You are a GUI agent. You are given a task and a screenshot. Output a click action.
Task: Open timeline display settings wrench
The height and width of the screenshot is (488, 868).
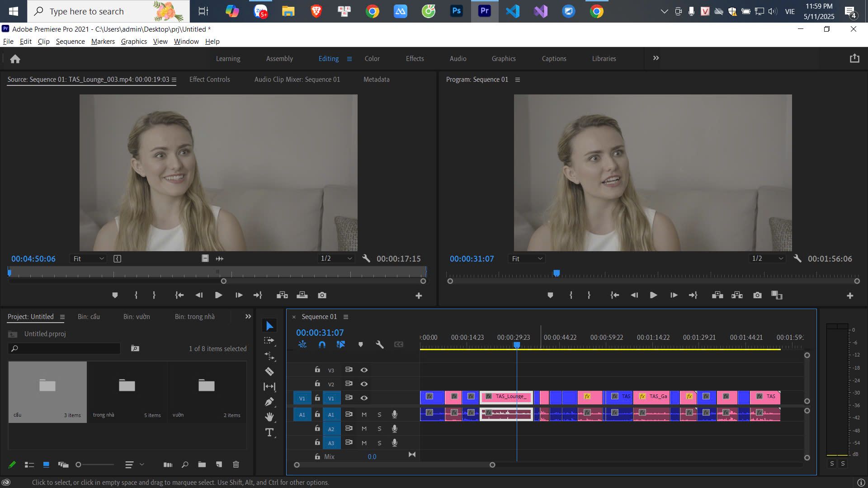pos(380,344)
